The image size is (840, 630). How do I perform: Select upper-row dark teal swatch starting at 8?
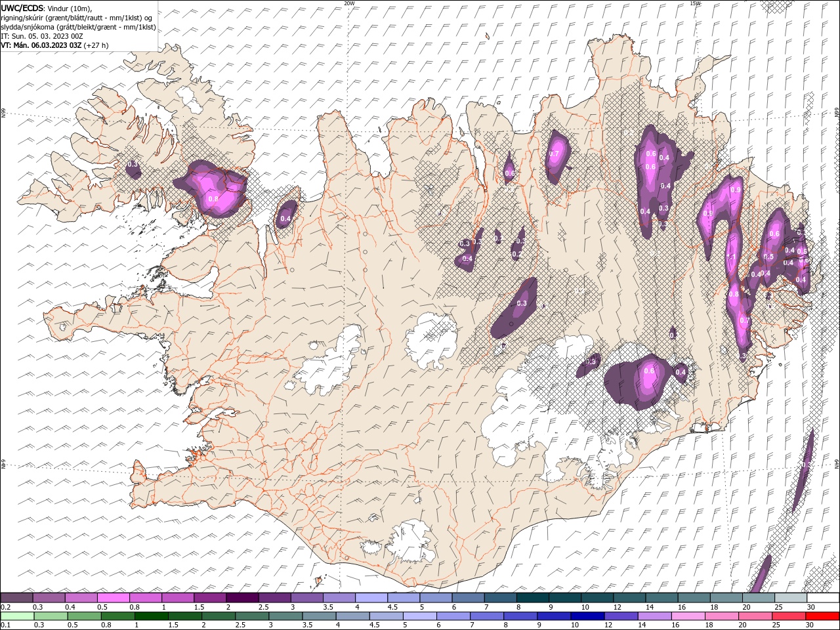tap(532, 598)
